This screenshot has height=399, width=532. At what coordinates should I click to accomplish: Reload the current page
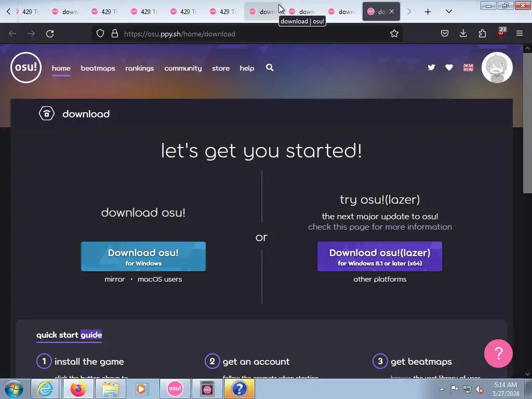click(50, 34)
